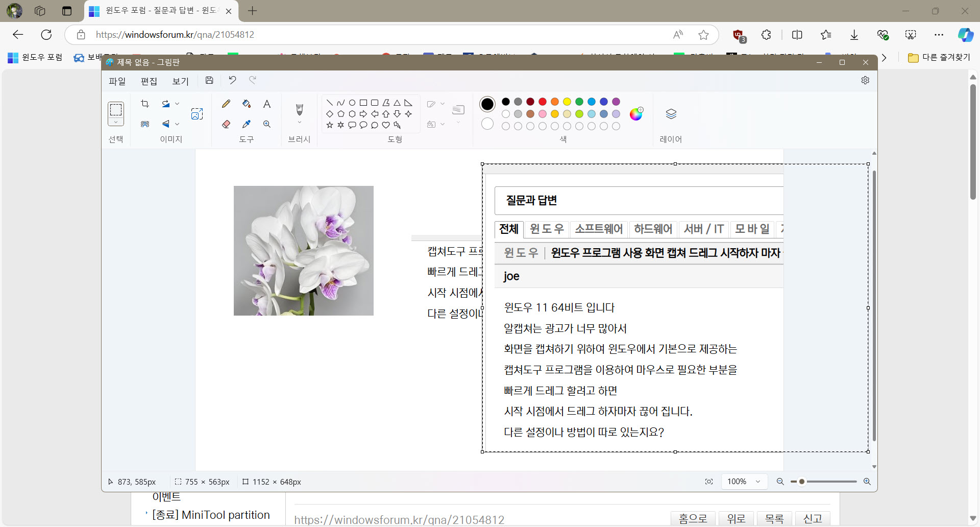Select the Pencil tool in Paint
Screen dimensions: 980x527
tap(226, 104)
